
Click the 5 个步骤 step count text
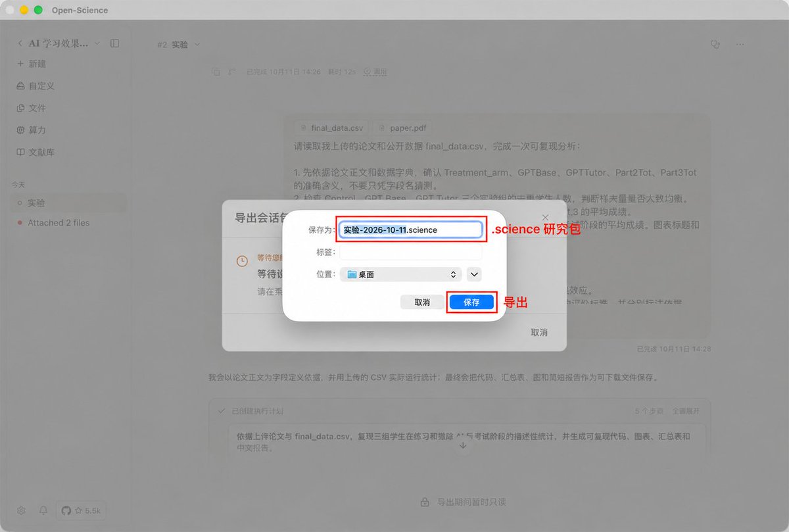click(648, 411)
